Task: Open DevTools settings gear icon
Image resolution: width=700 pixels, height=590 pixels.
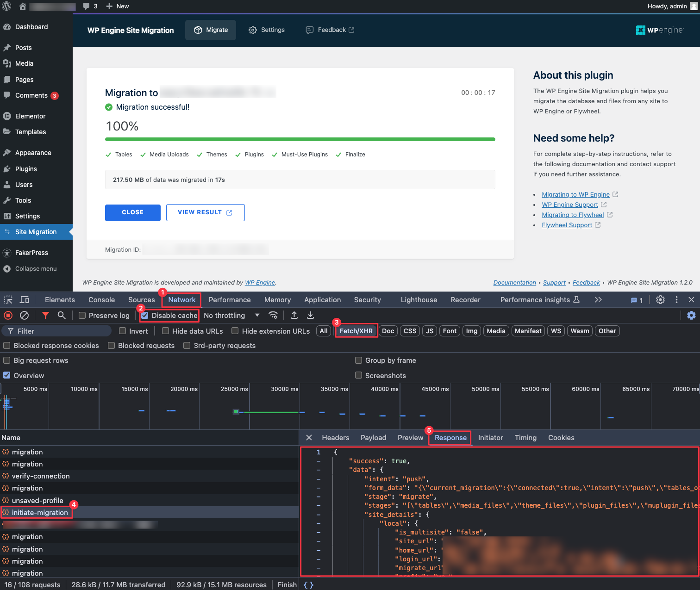Action: (661, 300)
